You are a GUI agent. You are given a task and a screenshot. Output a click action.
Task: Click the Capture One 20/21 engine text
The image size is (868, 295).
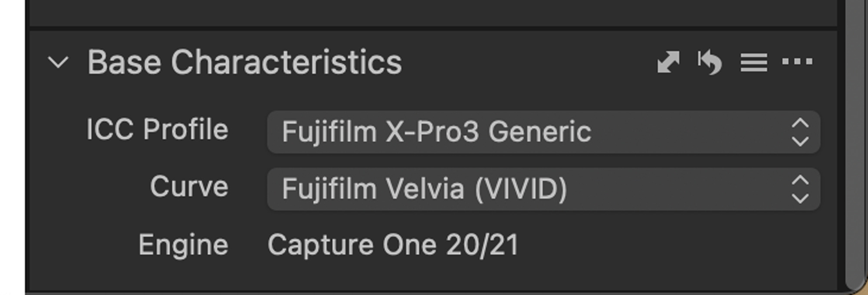tap(393, 245)
